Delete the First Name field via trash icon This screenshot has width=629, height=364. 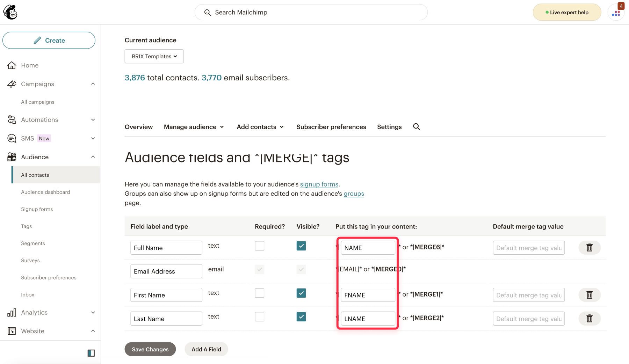[x=590, y=295]
